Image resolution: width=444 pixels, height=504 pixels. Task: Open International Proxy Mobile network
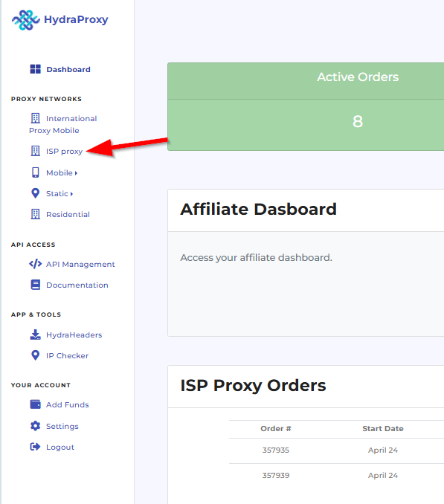pos(63,124)
